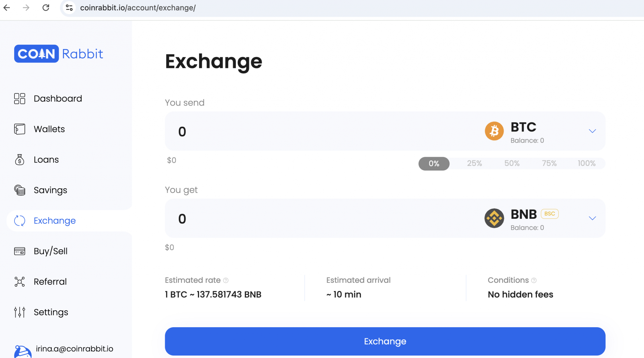Switch to the Exchange sidebar item

click(x=54, y=221)
